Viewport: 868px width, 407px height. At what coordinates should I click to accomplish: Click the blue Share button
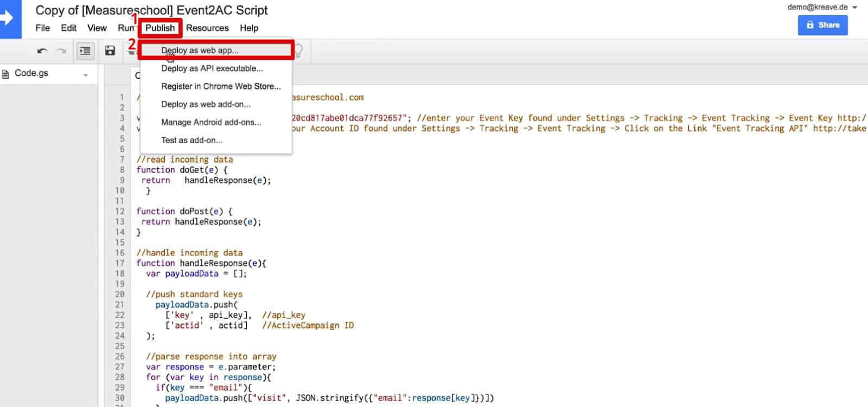click(822, 25)
